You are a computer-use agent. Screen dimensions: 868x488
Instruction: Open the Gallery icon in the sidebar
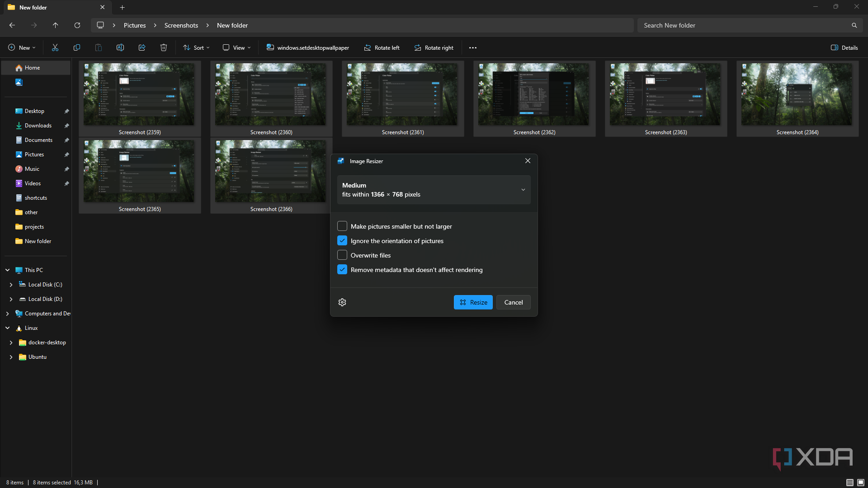[19, 82]
